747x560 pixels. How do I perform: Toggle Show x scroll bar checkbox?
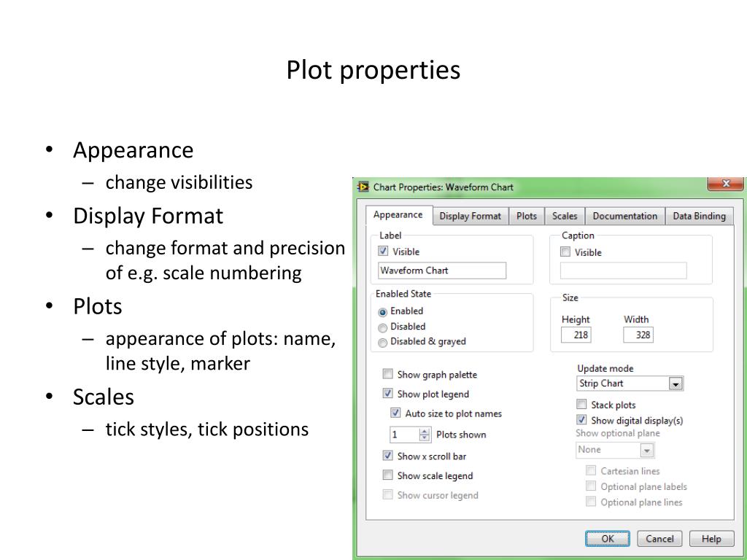point(388,456)
